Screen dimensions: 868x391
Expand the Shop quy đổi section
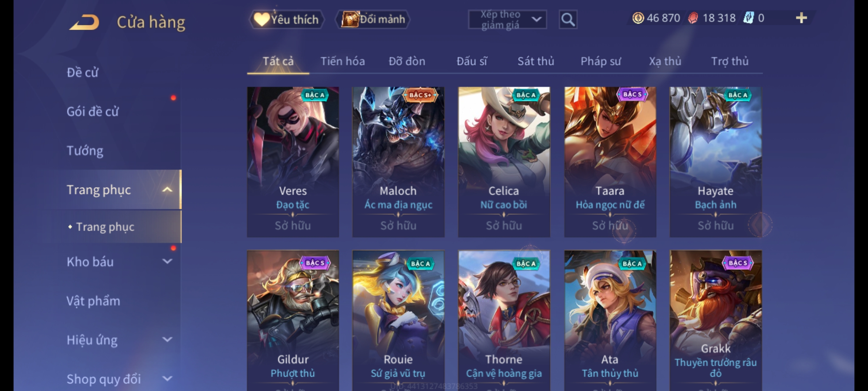(167, 379)
